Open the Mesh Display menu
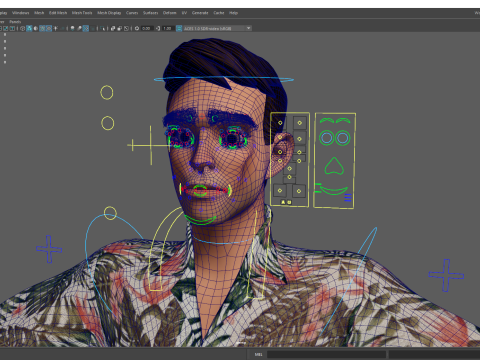Image resolution: width=480 pixels, height=360 pixels. 109,13
